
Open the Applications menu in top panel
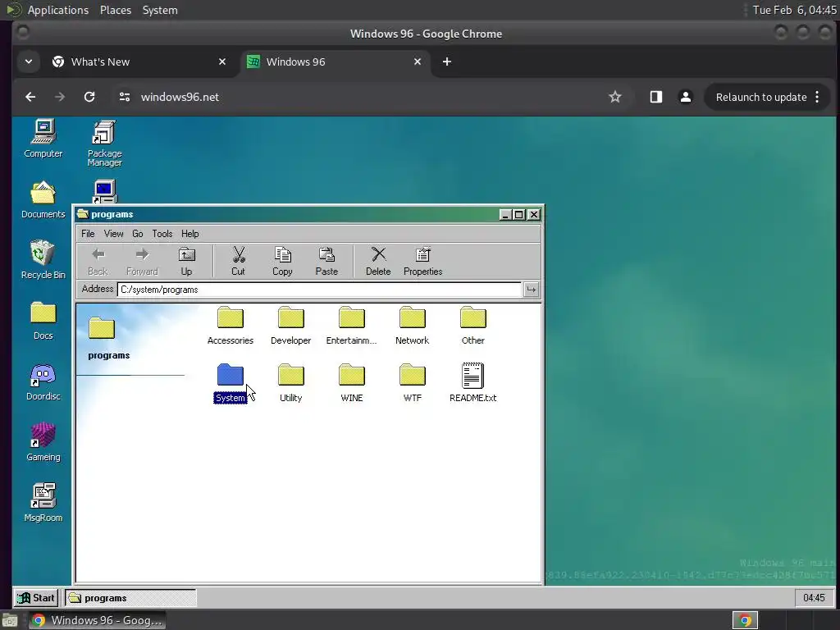pyautogui.click(x=58, y=10)
